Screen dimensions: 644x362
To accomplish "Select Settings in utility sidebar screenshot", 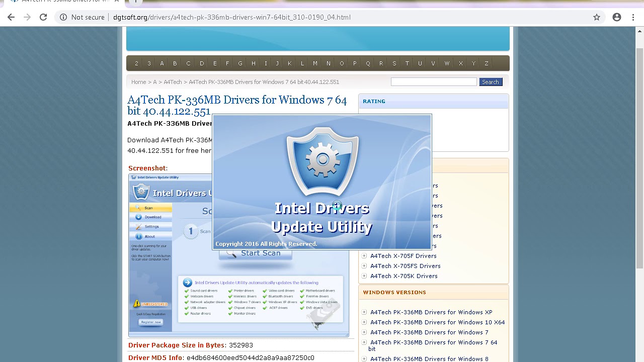I will pos(150,226).
